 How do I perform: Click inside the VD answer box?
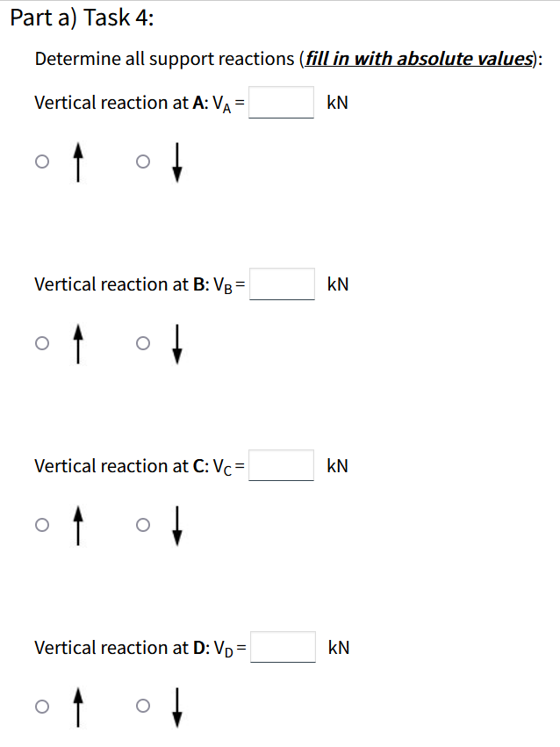pos(282,647)
